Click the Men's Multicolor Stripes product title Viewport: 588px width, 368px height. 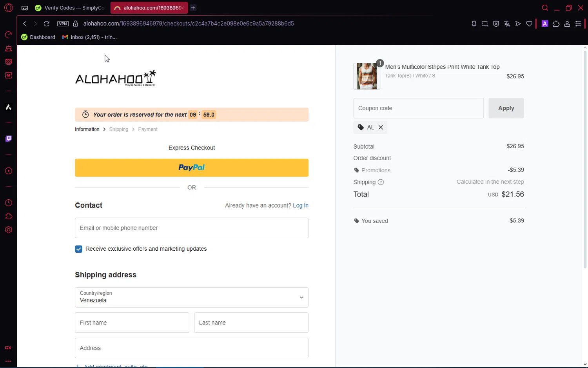(442, 67)
